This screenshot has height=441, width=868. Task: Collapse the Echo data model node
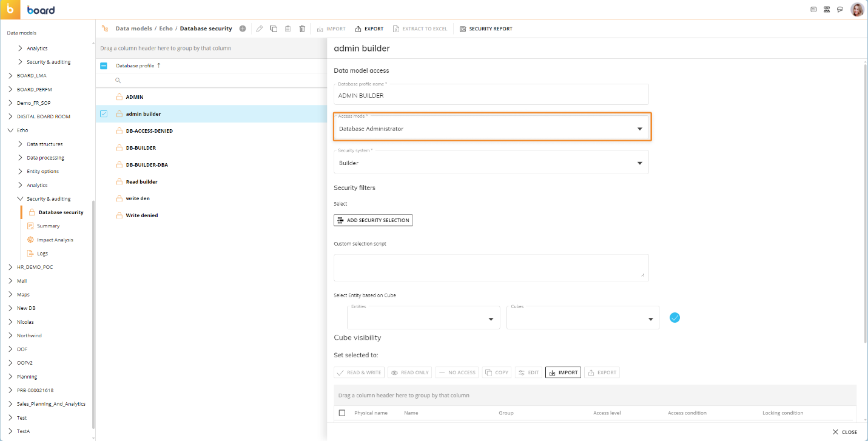[x=10, y=130]
